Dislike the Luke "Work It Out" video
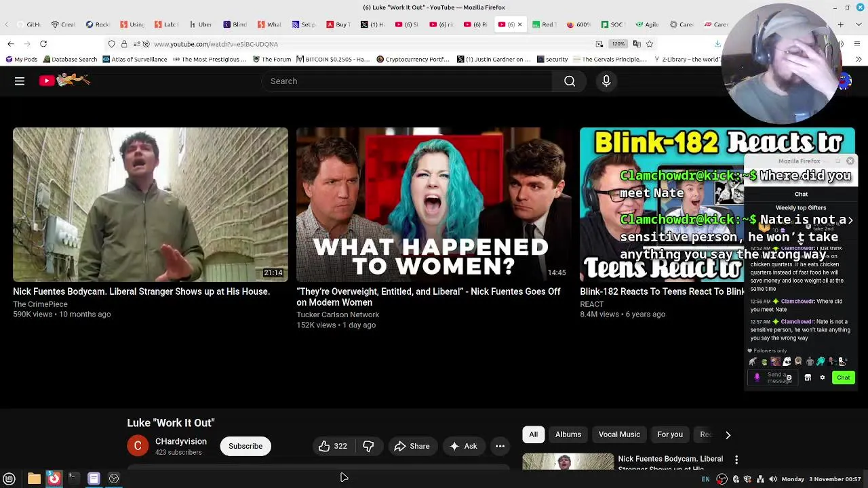Image resolution: width=868 pixels, height=488 pixels. click(x=368, y=446)
